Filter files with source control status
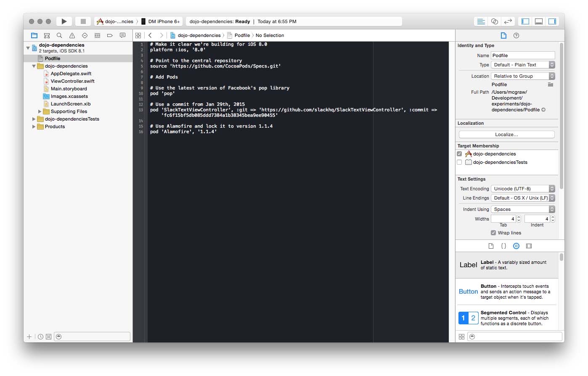588x376 pixels. [48, 337]
